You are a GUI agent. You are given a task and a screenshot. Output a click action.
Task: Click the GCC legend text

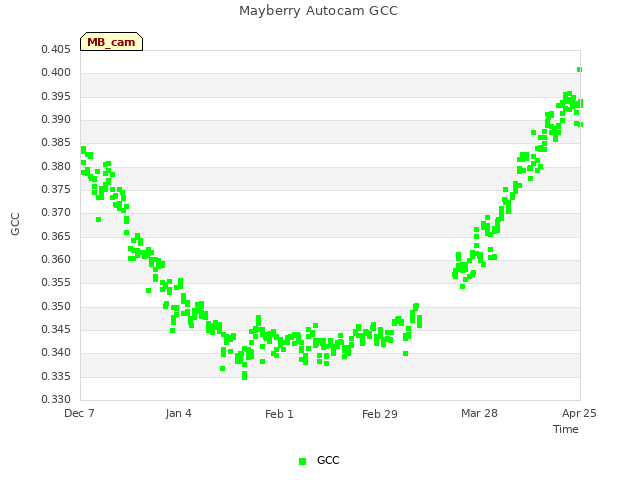(x=328, y=460)
